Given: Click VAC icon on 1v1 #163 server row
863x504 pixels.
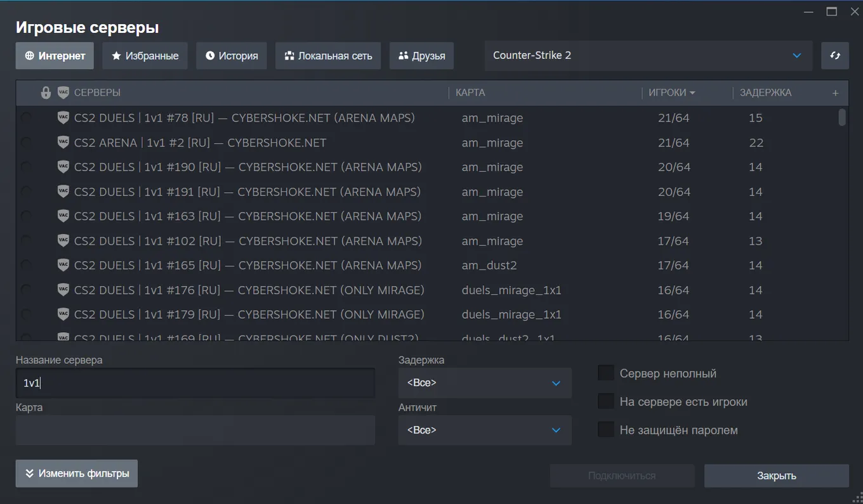Looking at the screenshot, I should point(63,216).
